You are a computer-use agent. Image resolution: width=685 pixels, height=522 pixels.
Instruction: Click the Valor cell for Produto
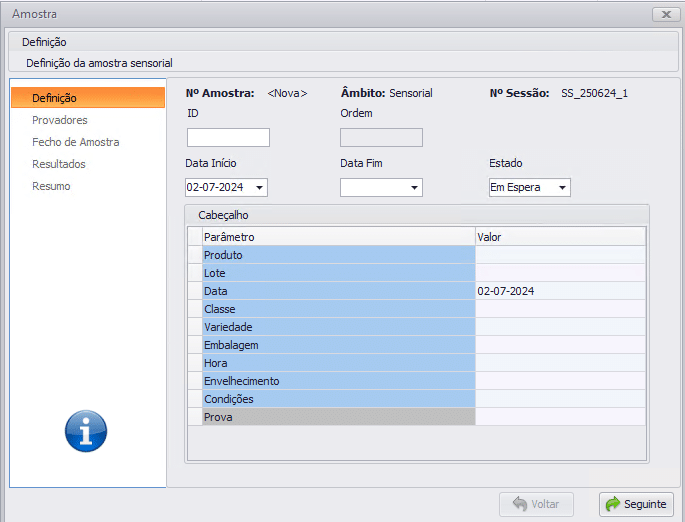click(560, 255)
